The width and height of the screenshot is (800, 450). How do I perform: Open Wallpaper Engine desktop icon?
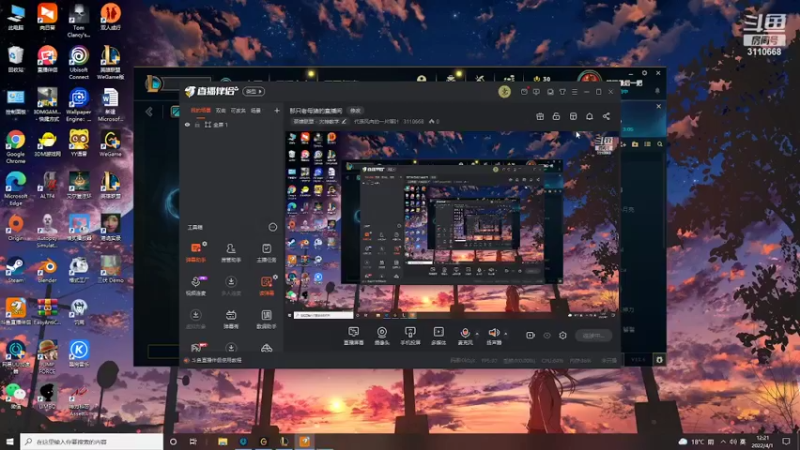[x=79, y=105]
